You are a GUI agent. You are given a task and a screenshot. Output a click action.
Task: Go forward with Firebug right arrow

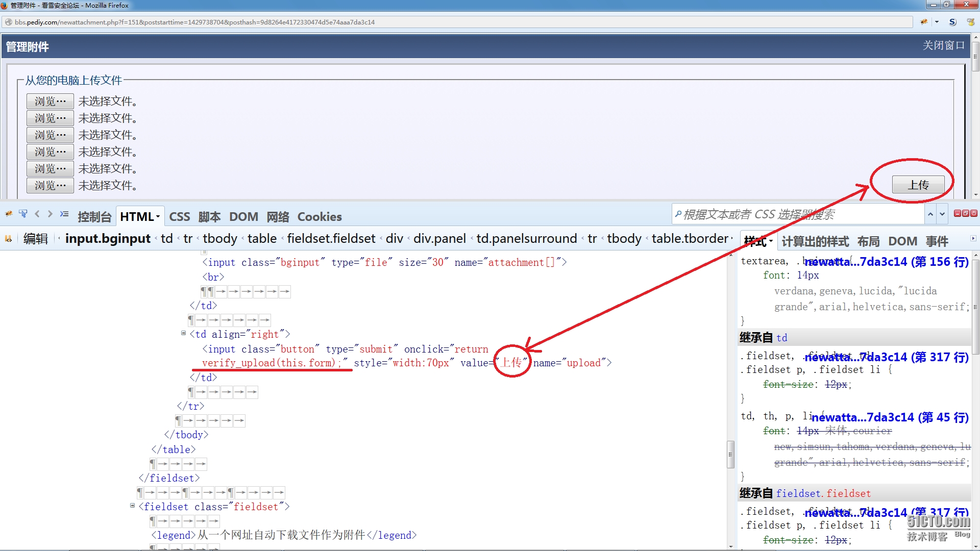[50, 214]
